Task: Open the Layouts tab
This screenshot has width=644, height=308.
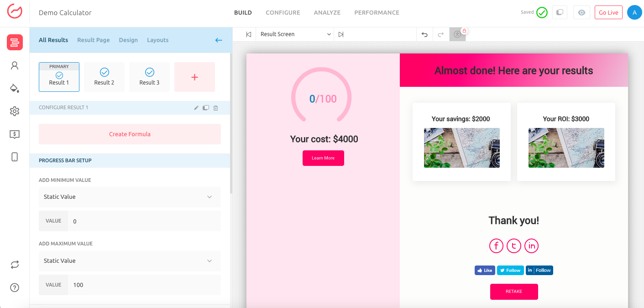Action: (158, 40)
